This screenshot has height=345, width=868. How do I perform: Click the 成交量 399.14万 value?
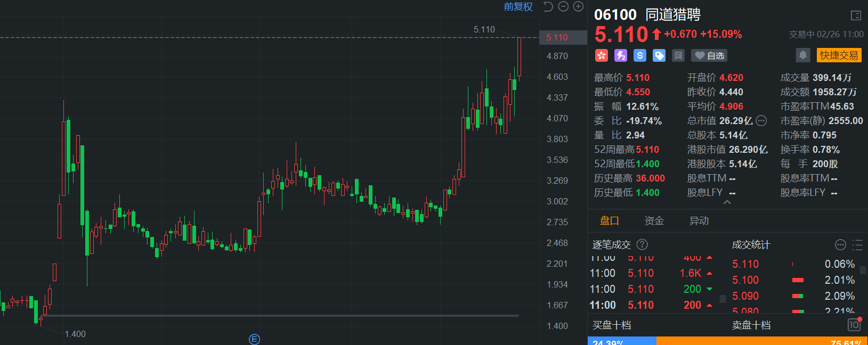(x=832, y=78)
